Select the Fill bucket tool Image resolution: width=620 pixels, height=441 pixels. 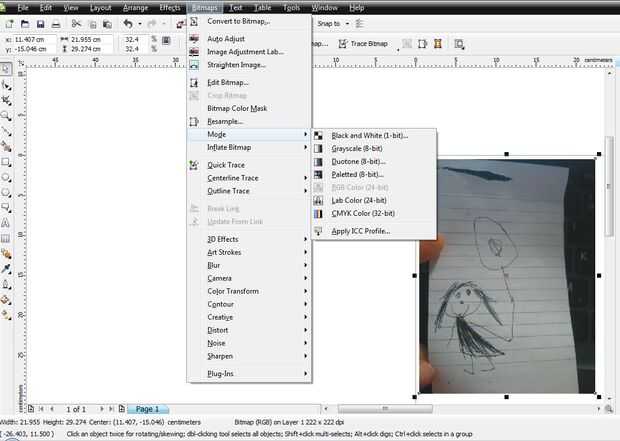click(x=6, y=299)
